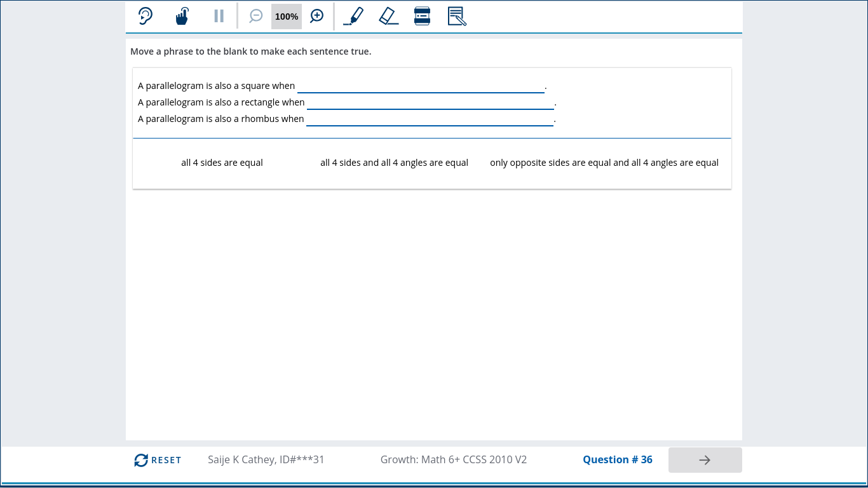The height and width of the screenshot is (488, 868).
Task: Select the eraser tool
Action: [x=389, y=16]
